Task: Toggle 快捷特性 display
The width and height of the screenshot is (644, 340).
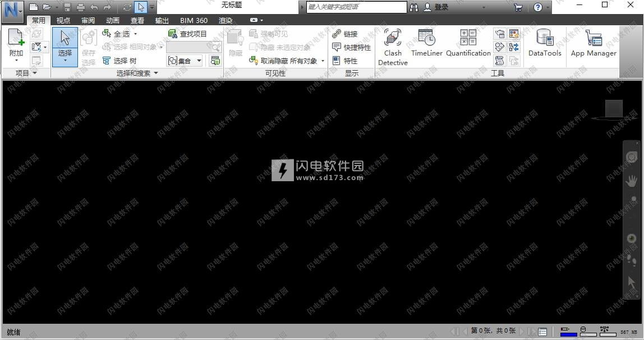Action: click(352, 48)
